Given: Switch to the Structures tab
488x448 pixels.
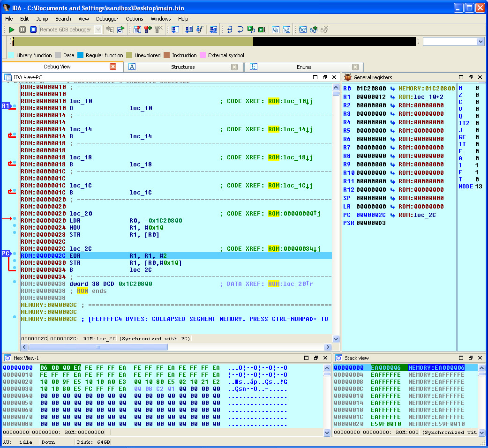Looking at the screenshot, I should 183,67.
